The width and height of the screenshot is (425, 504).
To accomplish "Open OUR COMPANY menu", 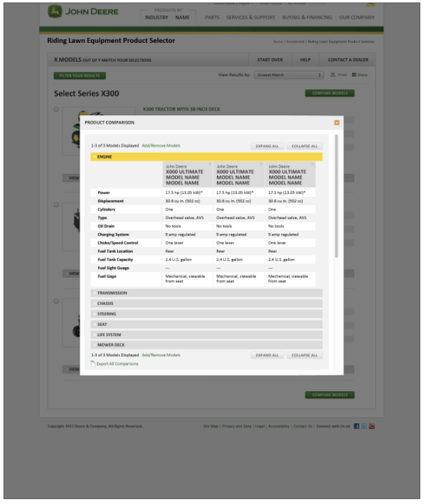I will [x=357, y=18].
